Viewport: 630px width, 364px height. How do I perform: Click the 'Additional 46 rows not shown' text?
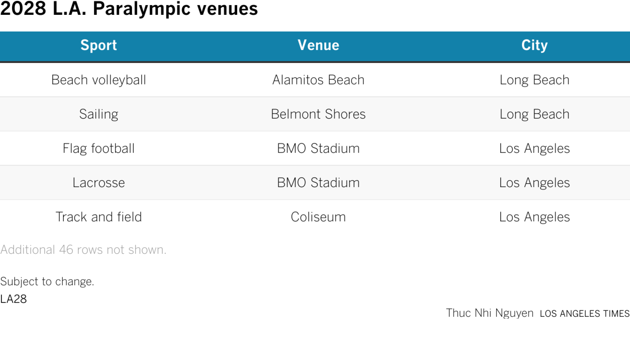coord(83,250)
